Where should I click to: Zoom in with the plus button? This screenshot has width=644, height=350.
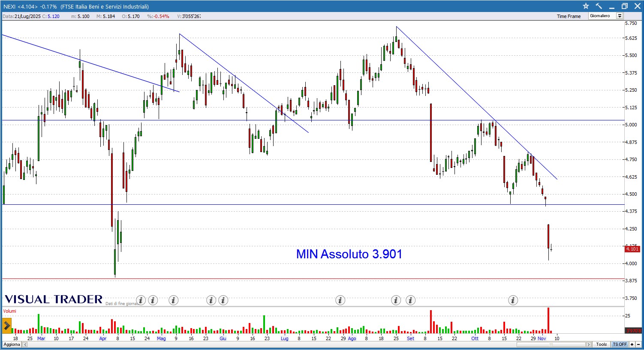[x=632, y=344]
